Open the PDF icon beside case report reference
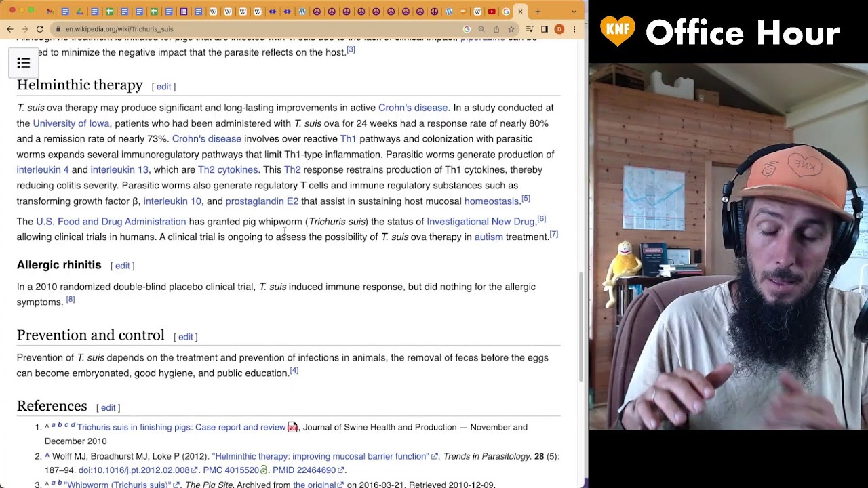The image size is (868, 488). coord(292,427)
